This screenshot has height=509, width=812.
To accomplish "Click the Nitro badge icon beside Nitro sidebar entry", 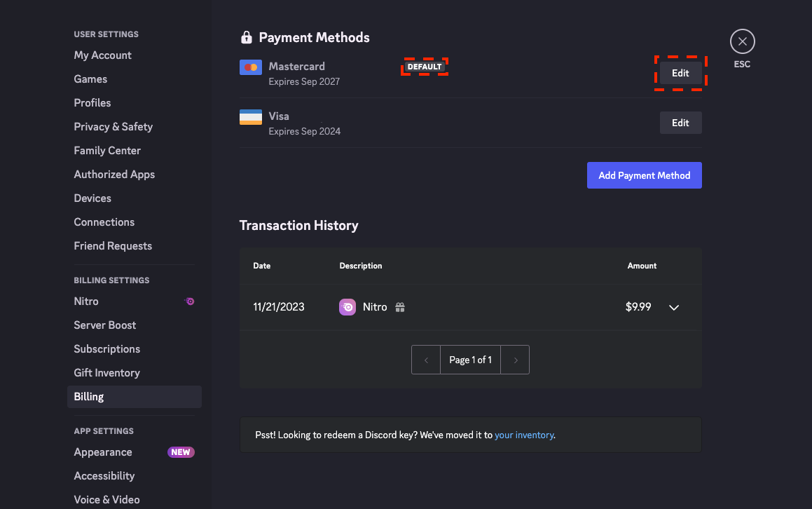I will click(x=188, y=301).
